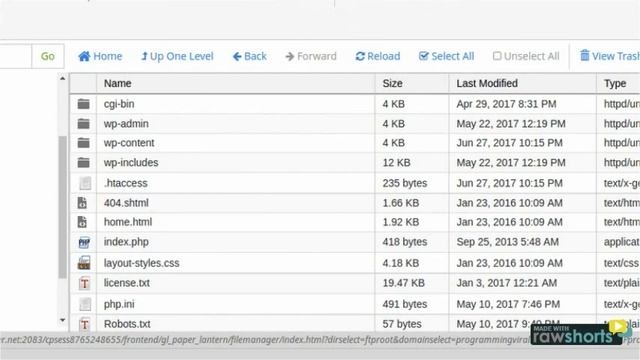Select the php.ini file name
The width and height of the screenshot is (640, 360).
pyautogui.click(x=119, y=304)
